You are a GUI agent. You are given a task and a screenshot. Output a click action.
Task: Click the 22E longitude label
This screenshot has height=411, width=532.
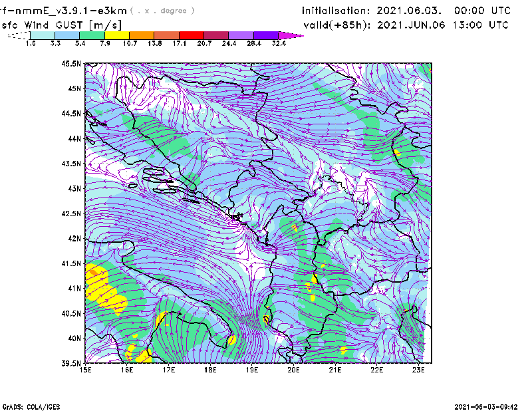[x=376, y=370]
